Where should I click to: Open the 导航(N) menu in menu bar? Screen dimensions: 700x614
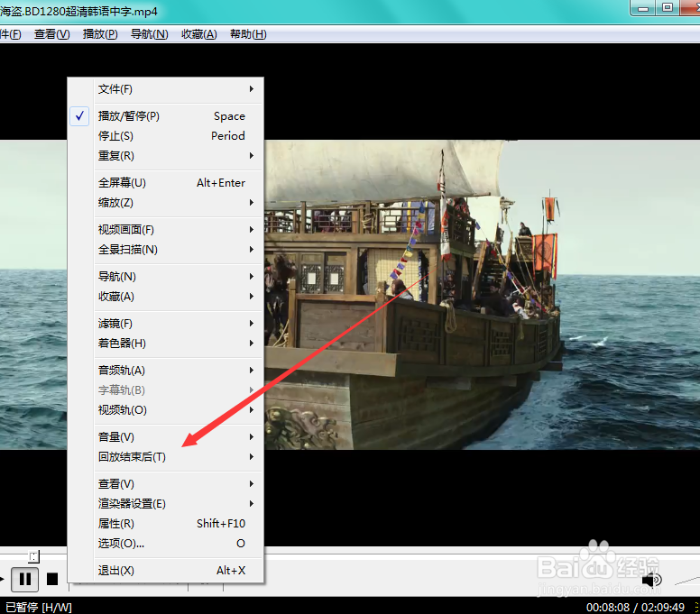(149, 34)
